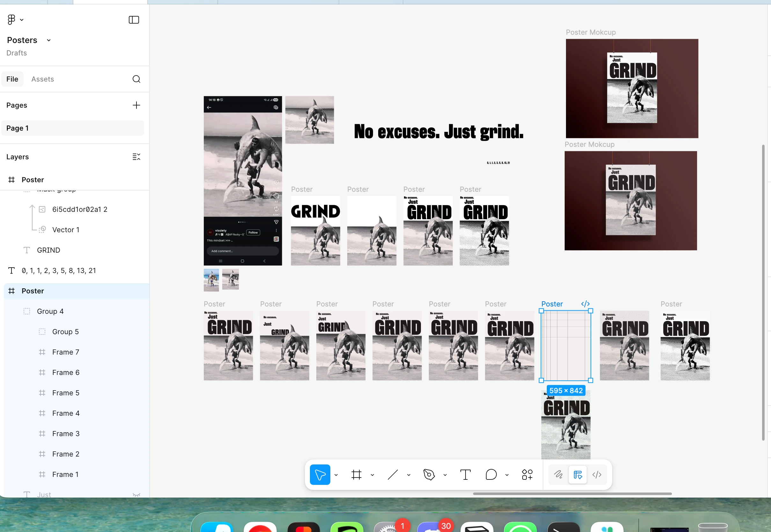Viewport: 771px width, 532px height.
Task: Select the Frame tool
Action: (356, 474)
